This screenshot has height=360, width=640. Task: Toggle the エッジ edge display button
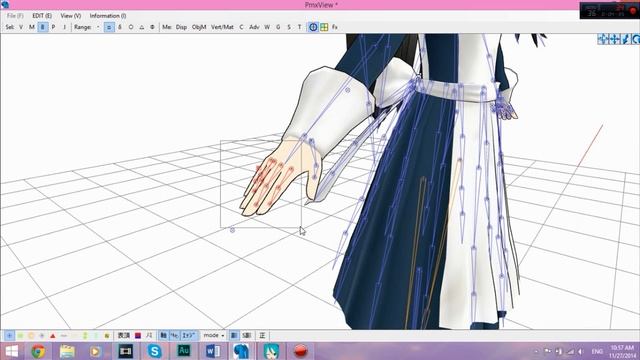(x=189, y=336)
